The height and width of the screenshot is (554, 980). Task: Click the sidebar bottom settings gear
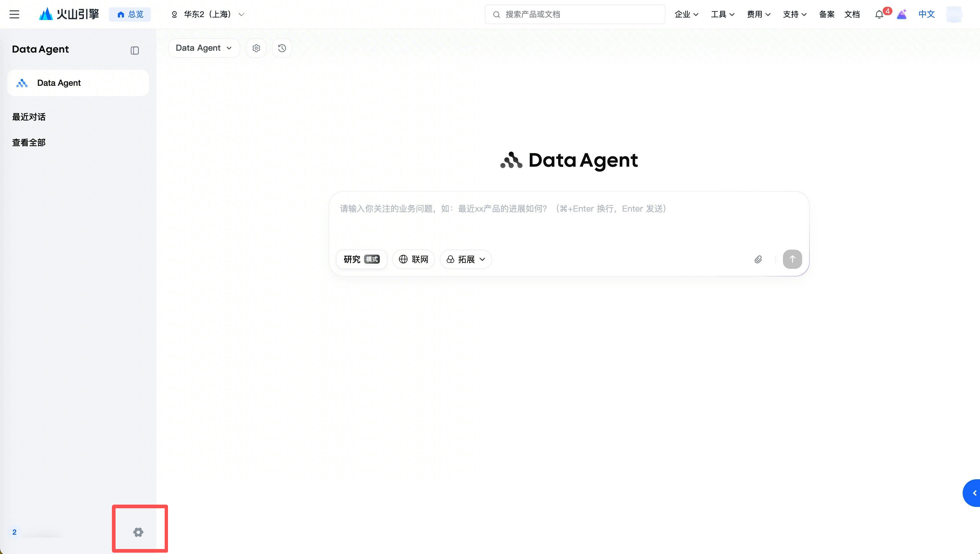point(138,532)
